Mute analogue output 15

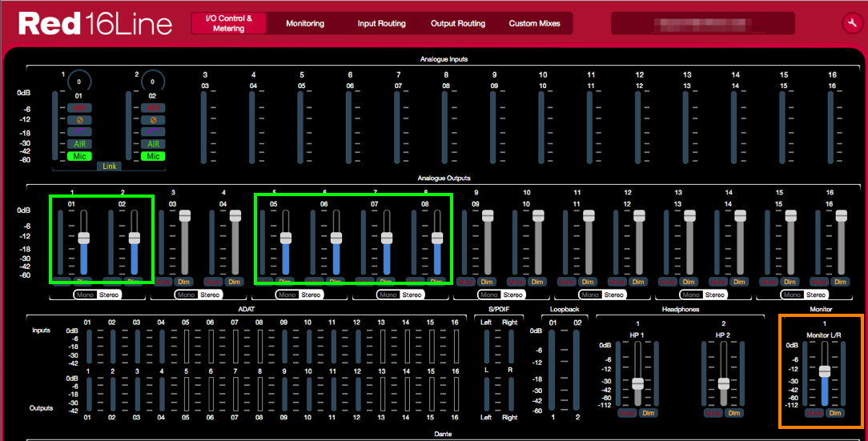(x=769, y=282)
